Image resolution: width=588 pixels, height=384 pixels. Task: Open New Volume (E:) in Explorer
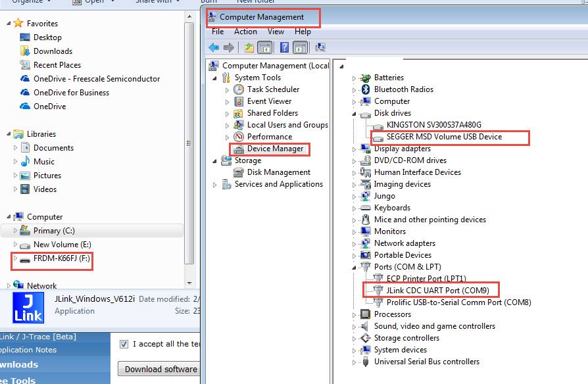point(62,245)
